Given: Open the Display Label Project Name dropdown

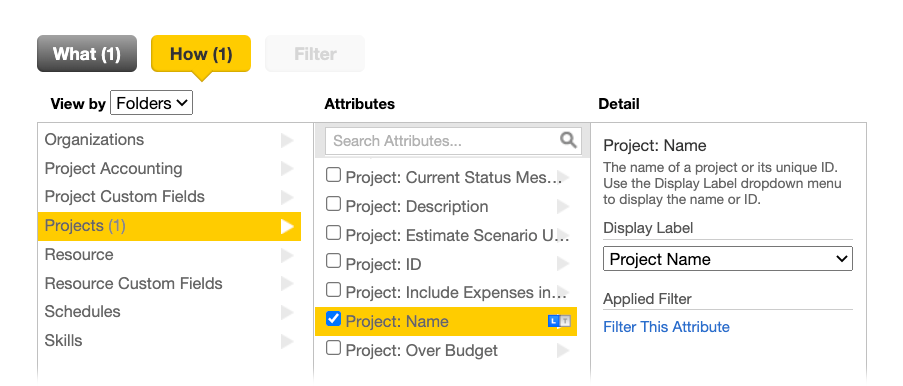Looking at the screenshot, I should pyautogui.click(x=728, y=259).
